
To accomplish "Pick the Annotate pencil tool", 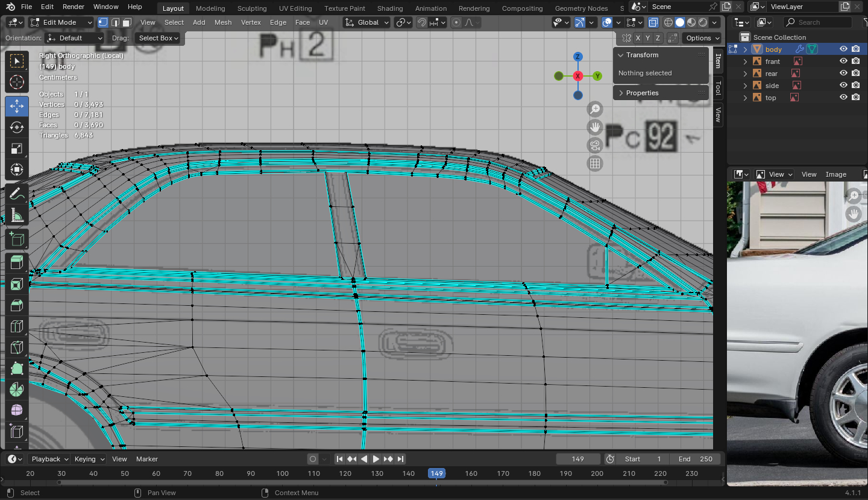I will point(17,194).
